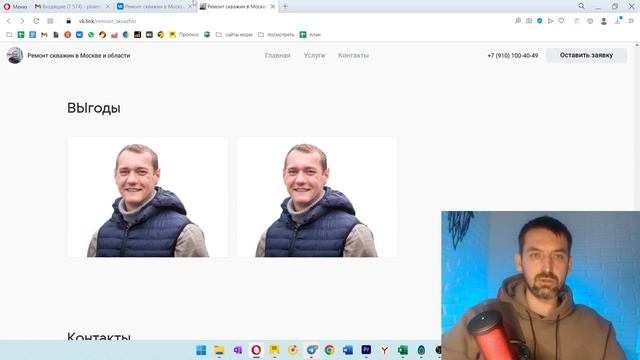Open Yandex browser from taskbar
Image resolution: width=640 pixels, height=360 pixels.
(384, 350)
